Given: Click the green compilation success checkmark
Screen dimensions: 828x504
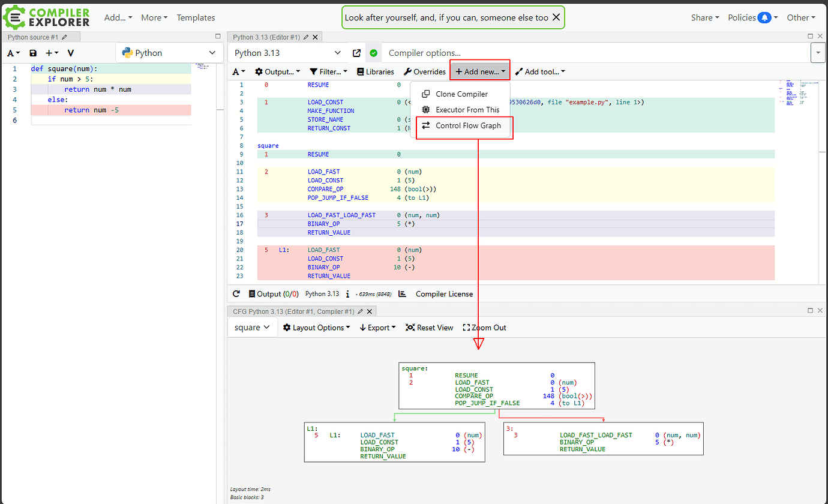Looking at the screenshot, I should 373,52.
